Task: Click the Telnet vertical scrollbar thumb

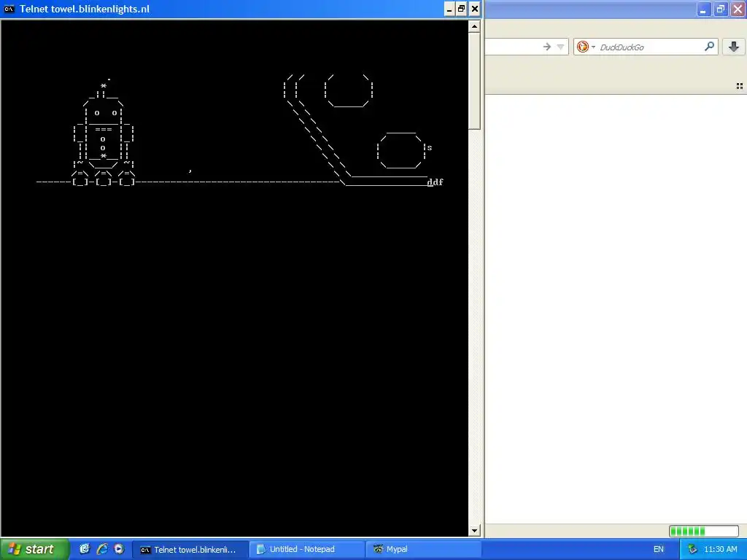Action: point(474,81)
